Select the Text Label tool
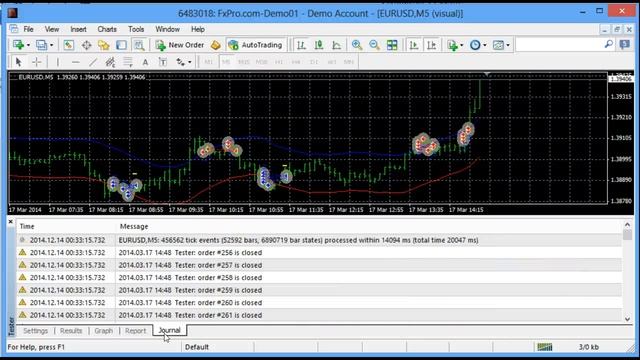Image resolution: width=640 pixels, height=360 pixels. tap(162, 62)
